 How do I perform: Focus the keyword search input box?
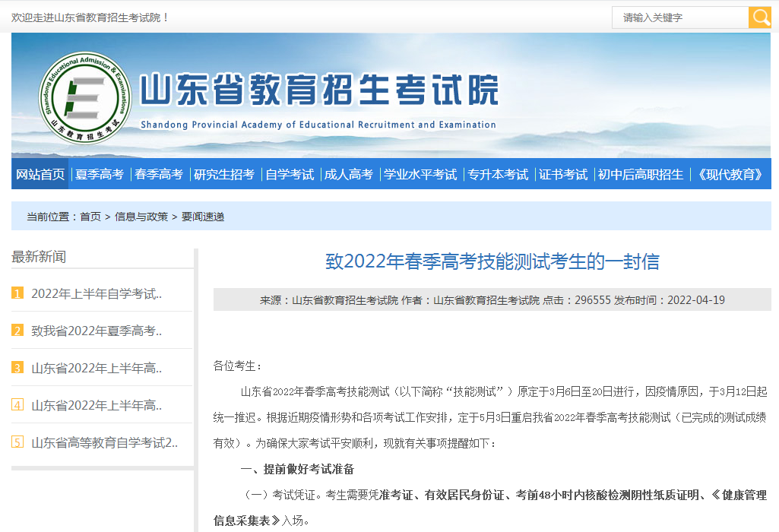(680, 17)
